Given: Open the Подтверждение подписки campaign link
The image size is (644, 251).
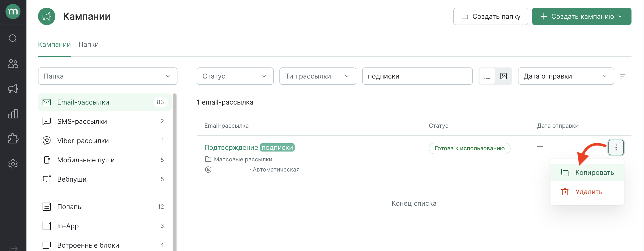Looking at the screenshot, I should (249, 147).
